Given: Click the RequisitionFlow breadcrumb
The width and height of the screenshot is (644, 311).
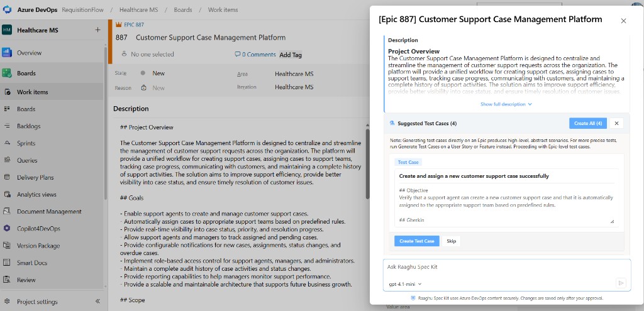Looking at the screenshot, I should coord(82,10).
